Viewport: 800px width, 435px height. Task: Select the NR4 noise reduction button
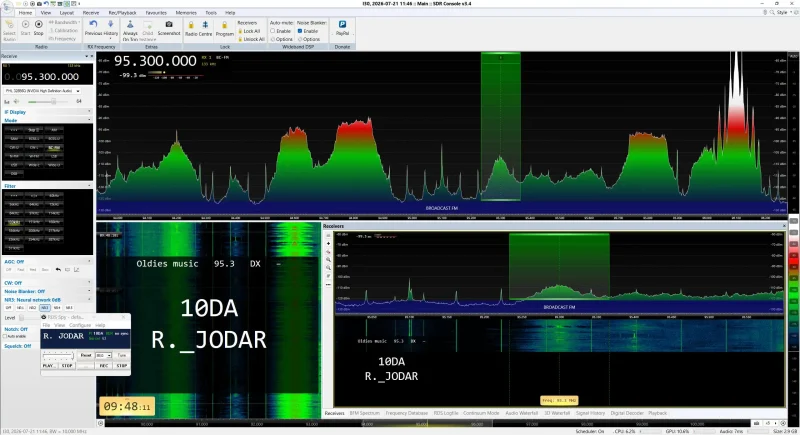[x=57, y=308]
